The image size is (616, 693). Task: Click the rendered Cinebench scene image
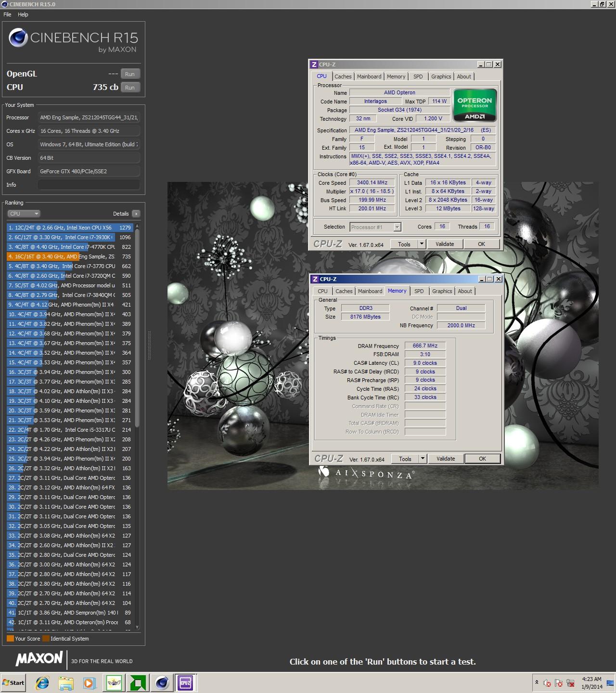pyautogui.click(x=383, y=336)
